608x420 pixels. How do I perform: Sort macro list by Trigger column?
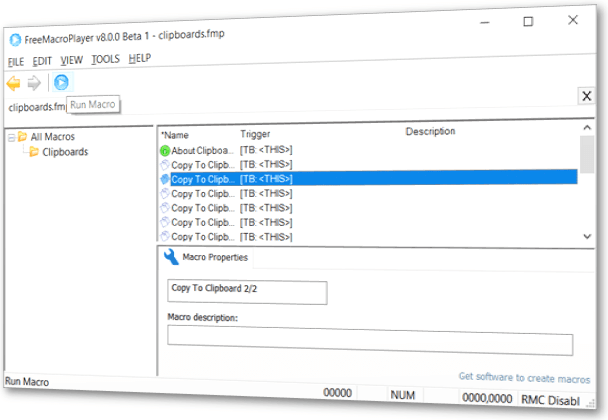pos(255,134)
